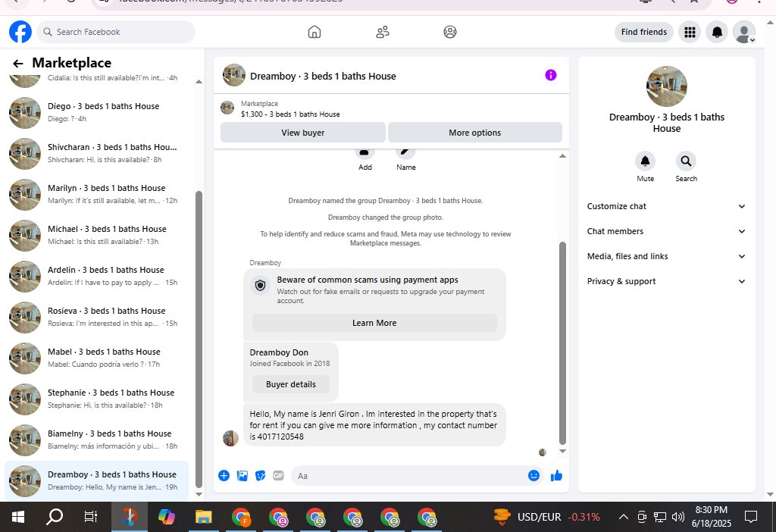Open the emoji picker in message box
776x532 pixels.
click(x=533, y=476)
